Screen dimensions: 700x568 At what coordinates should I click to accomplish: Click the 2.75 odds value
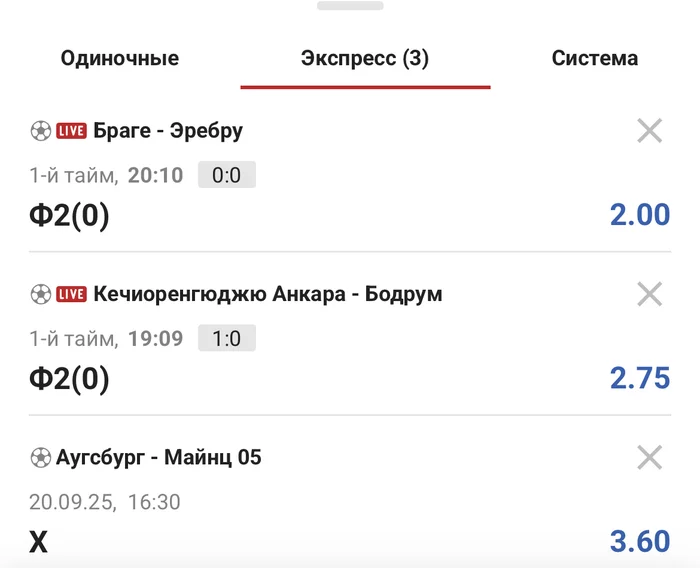pos(640,378)
